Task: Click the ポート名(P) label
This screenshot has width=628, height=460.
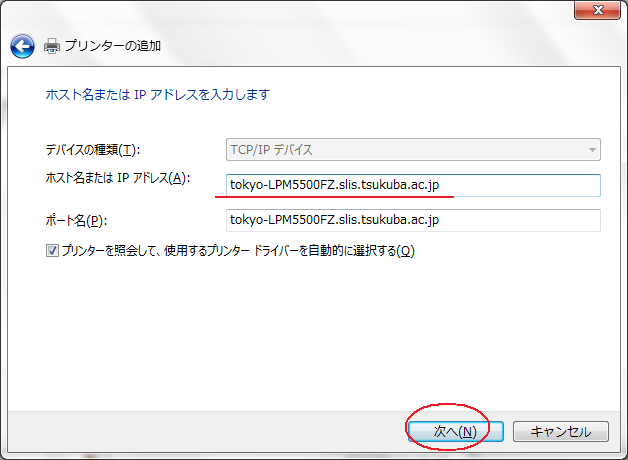Action: [76, 220]
